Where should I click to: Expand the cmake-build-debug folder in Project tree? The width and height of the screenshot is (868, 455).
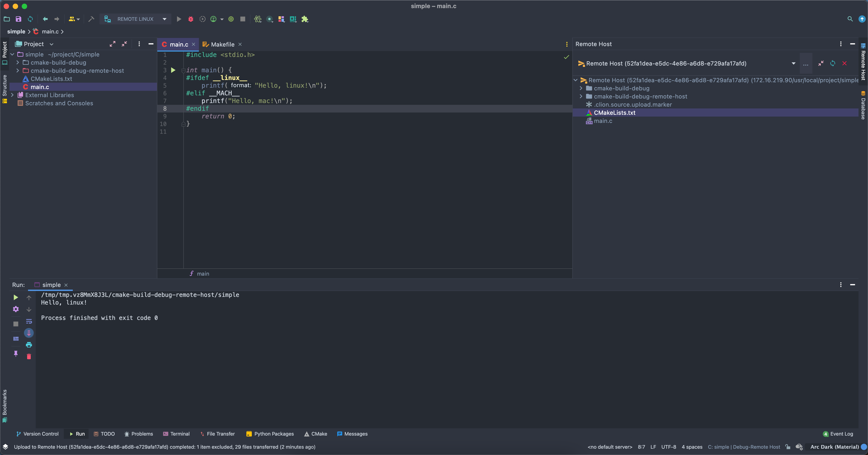point(18,63)
